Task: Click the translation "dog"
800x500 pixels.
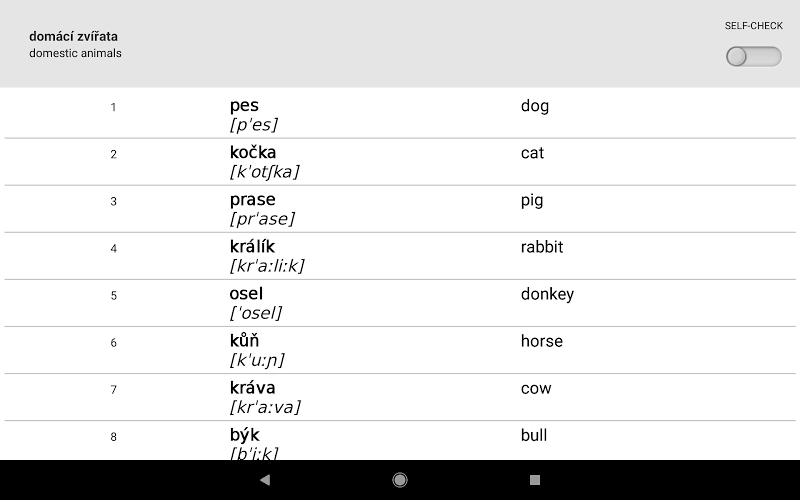Action: pyautogui.click(x=535, y=106)
